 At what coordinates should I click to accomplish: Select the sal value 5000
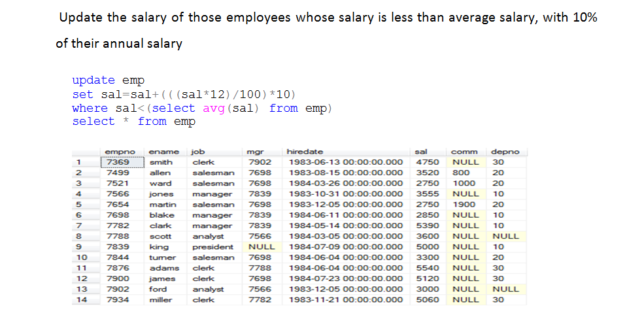click(428, 247)
